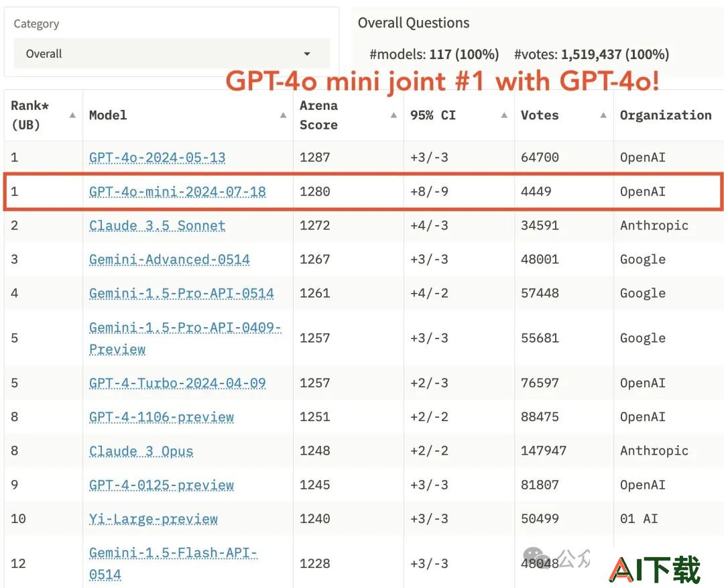Viewport: 724px width, 588px height.
Task: Select the vote count 4449
Action: pos(536,192)
